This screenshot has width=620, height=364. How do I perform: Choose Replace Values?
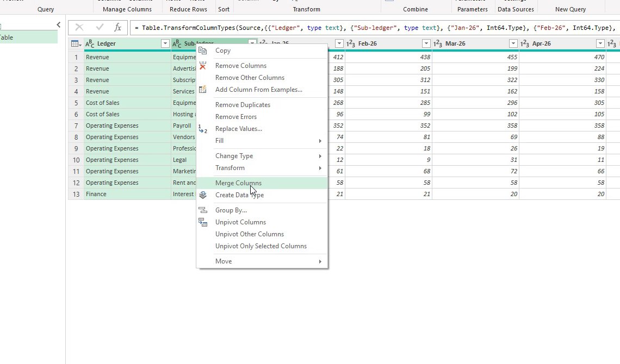point(262,129)
